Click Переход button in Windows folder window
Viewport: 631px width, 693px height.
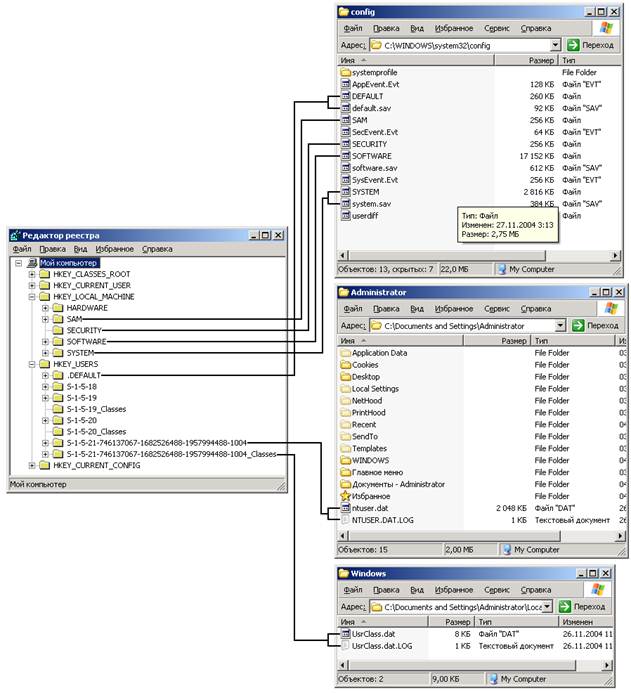[x=582, y=607]
